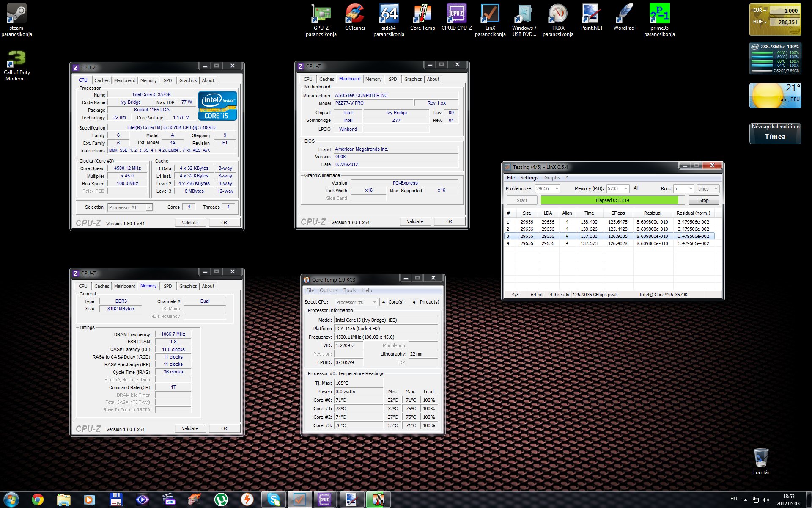The image size is (812, 508).
Task: Open Windows Media Player taskbar icon
Action: click(x=90, y=500)
